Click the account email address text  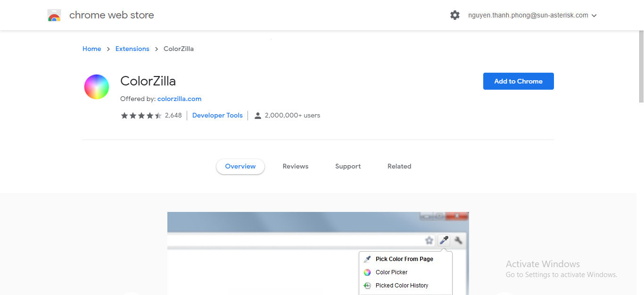click(x=528, y=15)
